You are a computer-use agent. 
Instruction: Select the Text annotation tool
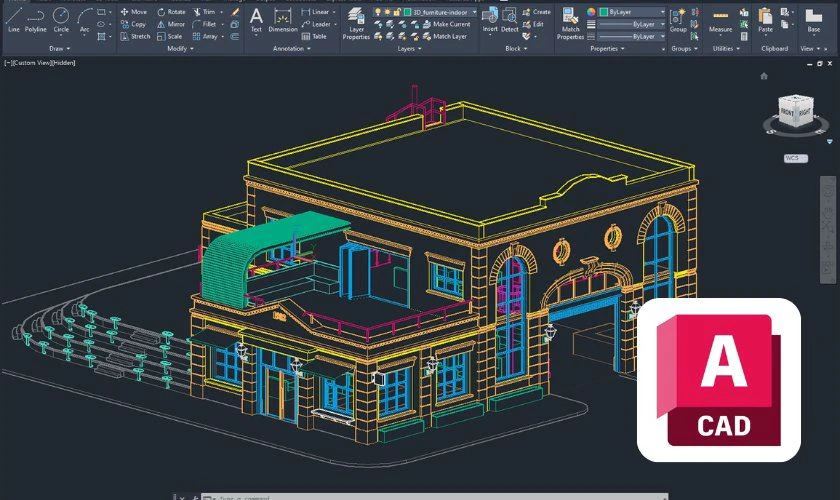tap(257, 20)
